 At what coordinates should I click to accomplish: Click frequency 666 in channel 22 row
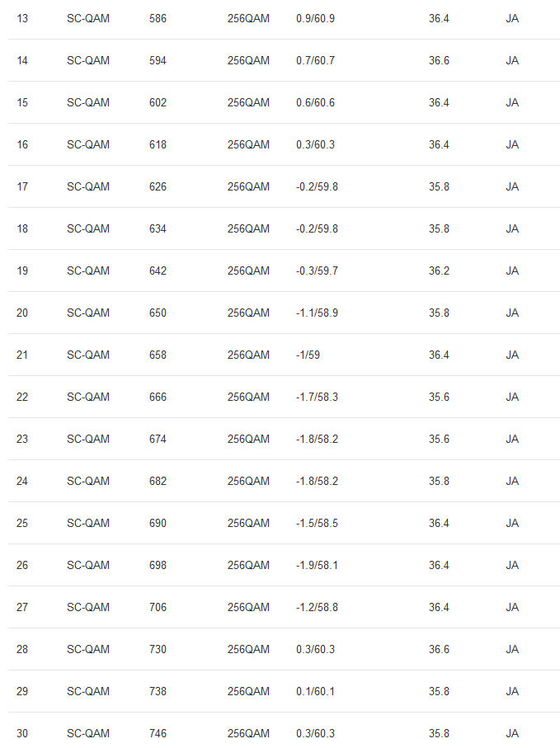(158, 397)
